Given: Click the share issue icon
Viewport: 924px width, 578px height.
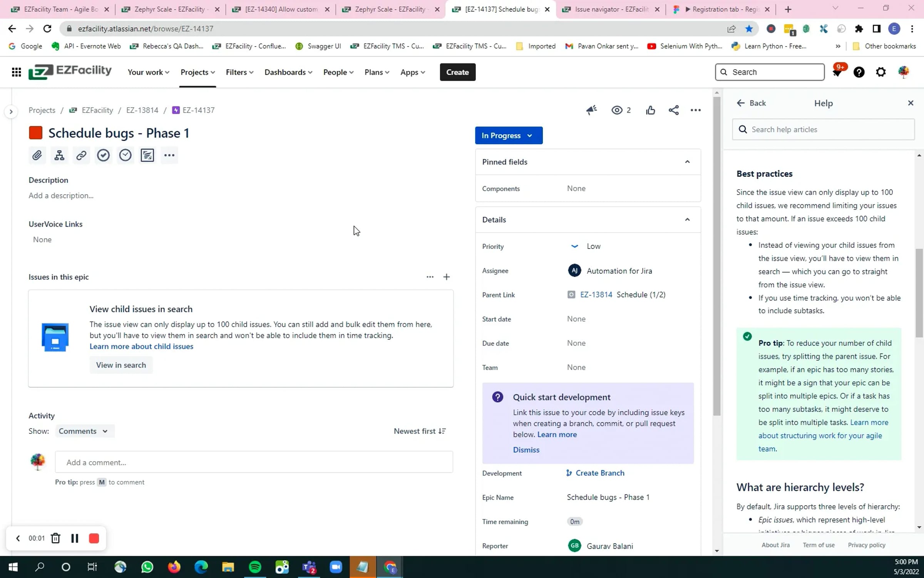Looking at the screenshot, I should pyautogui.click(x=673, y=110).
